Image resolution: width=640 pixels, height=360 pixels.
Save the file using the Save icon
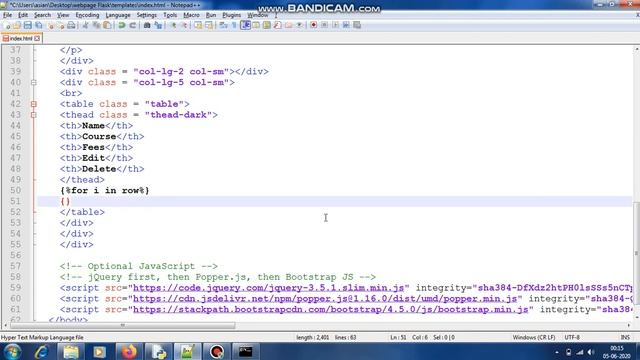[x=27, y=25]
